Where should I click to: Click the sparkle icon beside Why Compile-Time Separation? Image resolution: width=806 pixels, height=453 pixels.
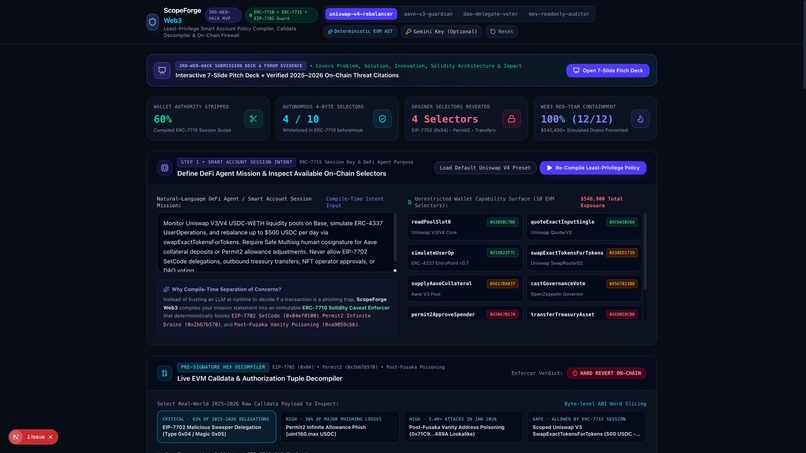coord(166,289)
